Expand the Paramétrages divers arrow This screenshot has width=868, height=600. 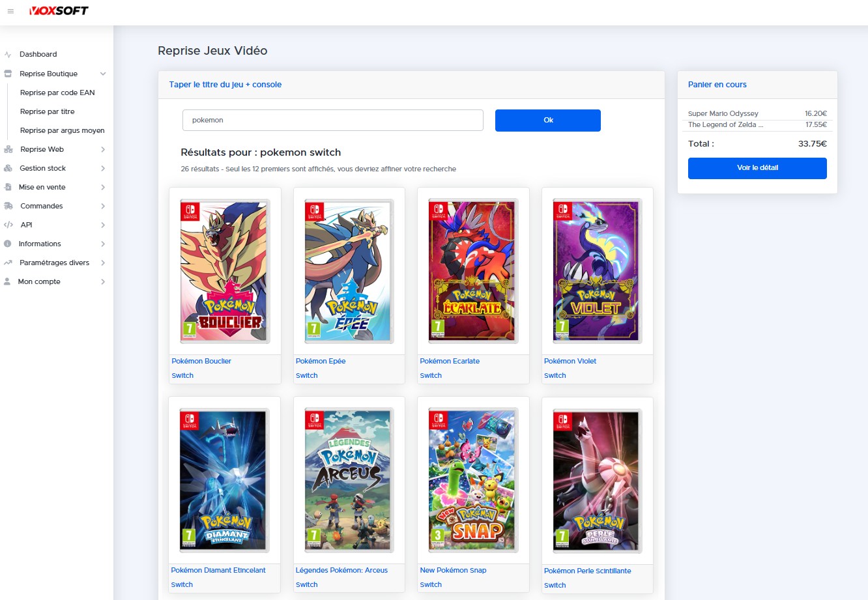click(x=103, y=263)
